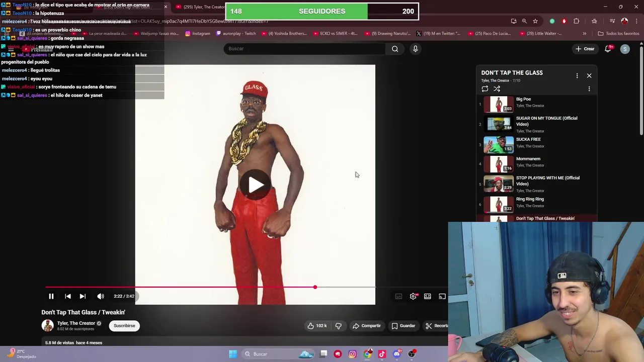The height and width of the screenshot is (362, 644).
Task: Open the Paco De Lucia bookmark
Action: (489, 34)
